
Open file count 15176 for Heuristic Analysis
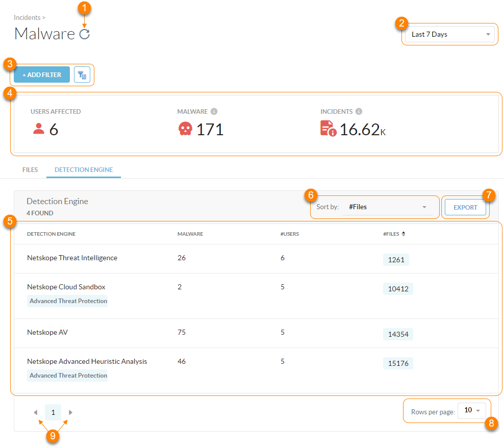pos(398,363)
